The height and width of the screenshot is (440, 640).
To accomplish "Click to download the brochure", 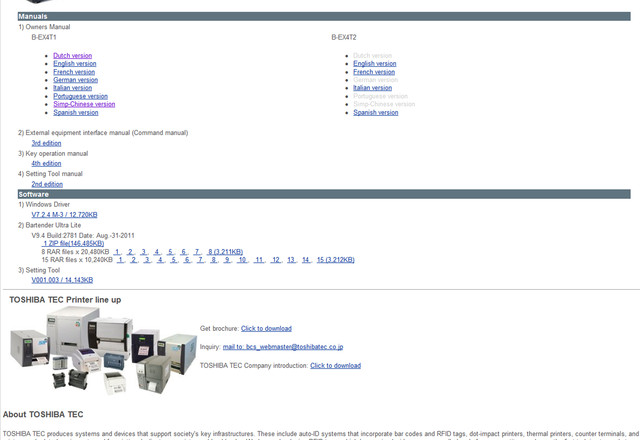I will coord(266,329).
